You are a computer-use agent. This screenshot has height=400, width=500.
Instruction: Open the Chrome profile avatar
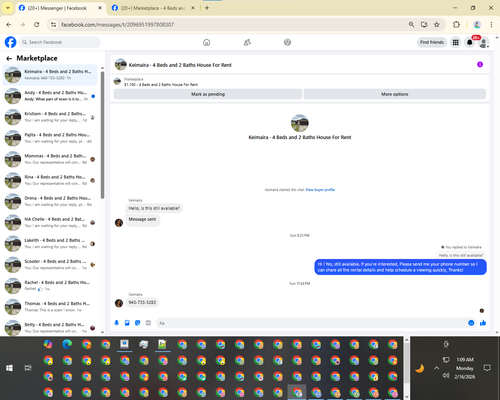(x=477, y=25)
